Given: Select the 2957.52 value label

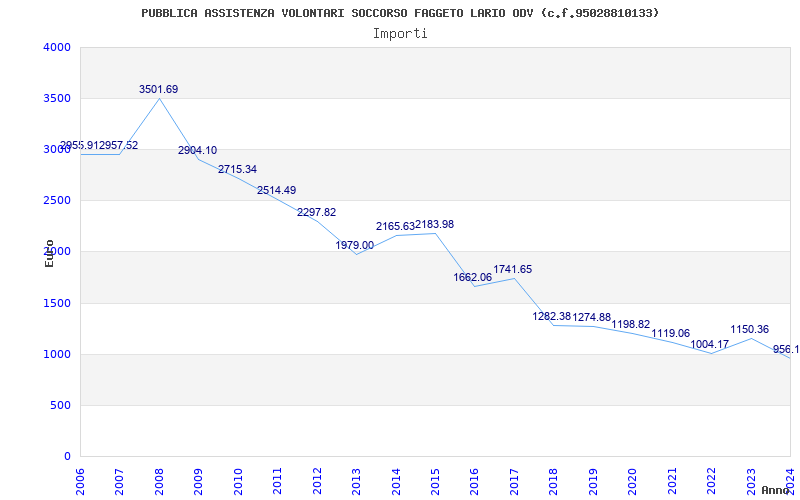Looking at the screenshot, I should coord(119,145).
